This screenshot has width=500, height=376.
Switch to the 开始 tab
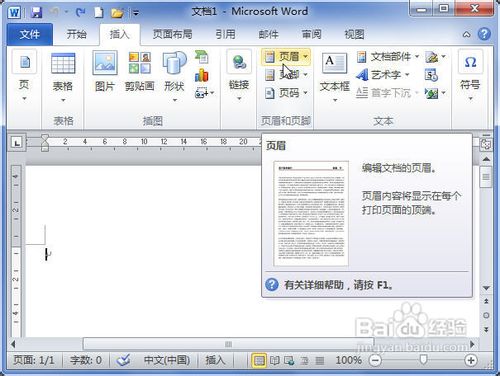[x=77, y=34]
